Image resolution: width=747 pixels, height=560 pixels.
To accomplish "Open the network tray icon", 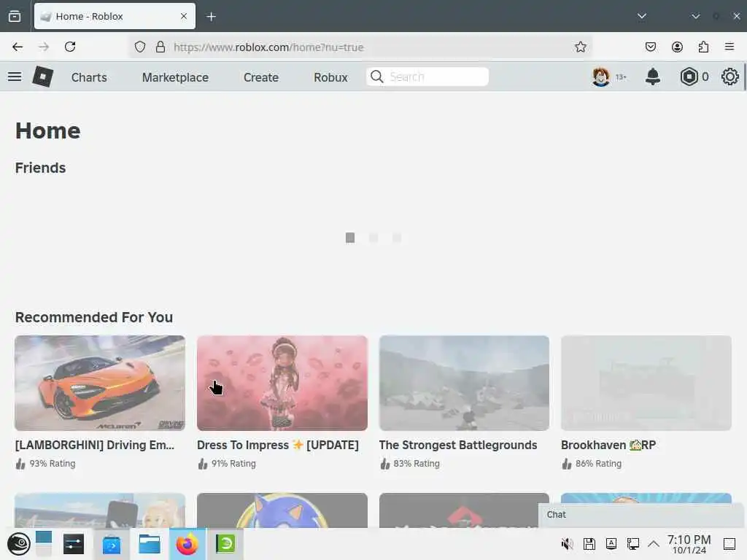I will pyautogui.click(x=633, y=544).
